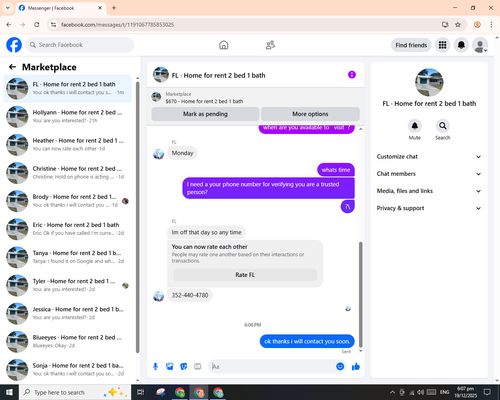Open the Tyler conversation
Viewport: 500px width, 400px height.
point(67,285)
